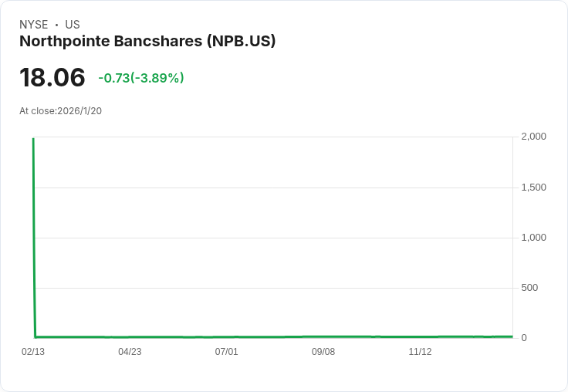
Task: Click the 04/23 date axis label
Action: point(130,352)
